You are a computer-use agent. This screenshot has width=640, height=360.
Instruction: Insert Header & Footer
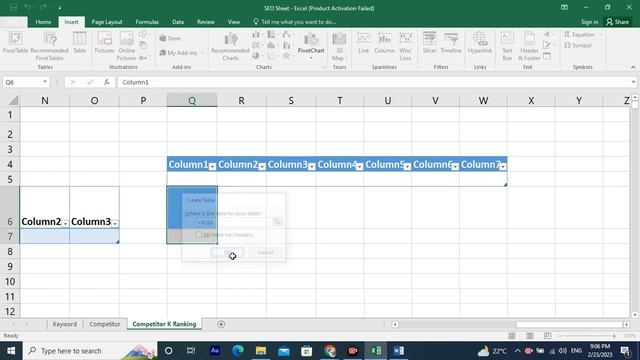coord(529,46)
